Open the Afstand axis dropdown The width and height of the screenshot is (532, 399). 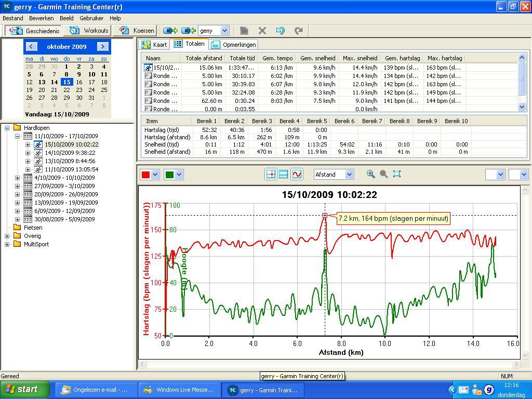pos(349,175)
